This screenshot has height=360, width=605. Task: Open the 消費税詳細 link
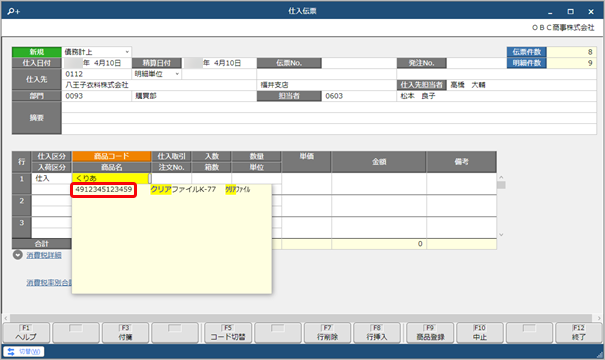(44, 255)
